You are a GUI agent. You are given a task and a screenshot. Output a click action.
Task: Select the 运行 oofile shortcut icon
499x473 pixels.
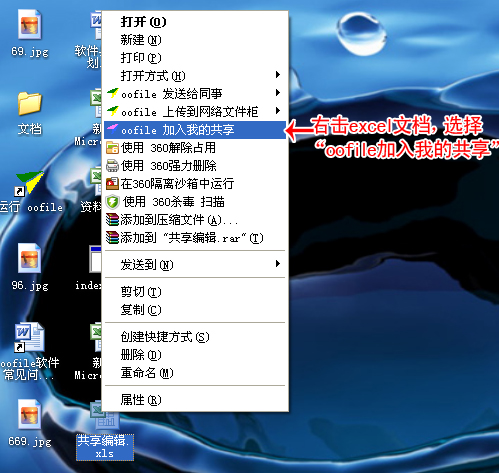point(29,183)
